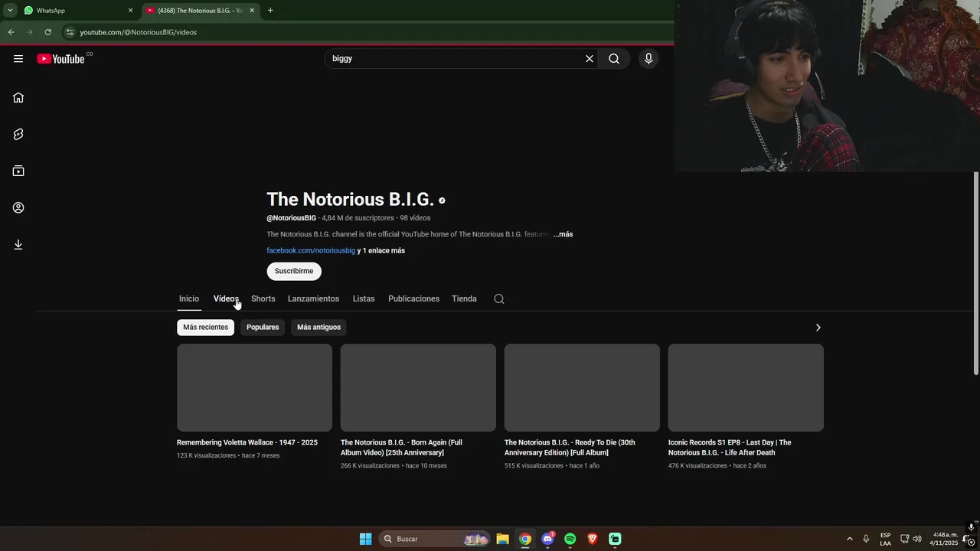The image size is (980, 551).
Task: Open the tab search dropdown arrow in Chrome
Action: click(x=10, y=11)
